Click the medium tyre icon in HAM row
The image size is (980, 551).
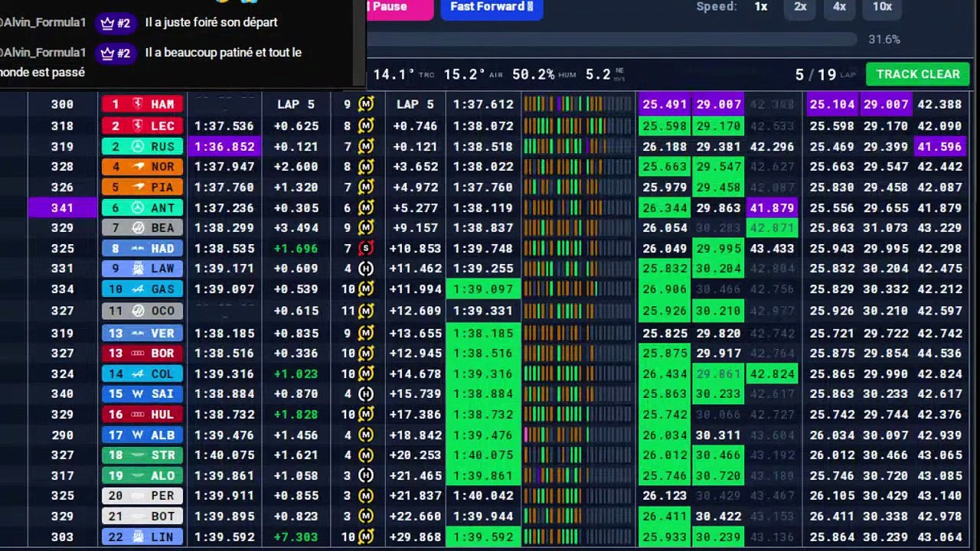(366, 105)
